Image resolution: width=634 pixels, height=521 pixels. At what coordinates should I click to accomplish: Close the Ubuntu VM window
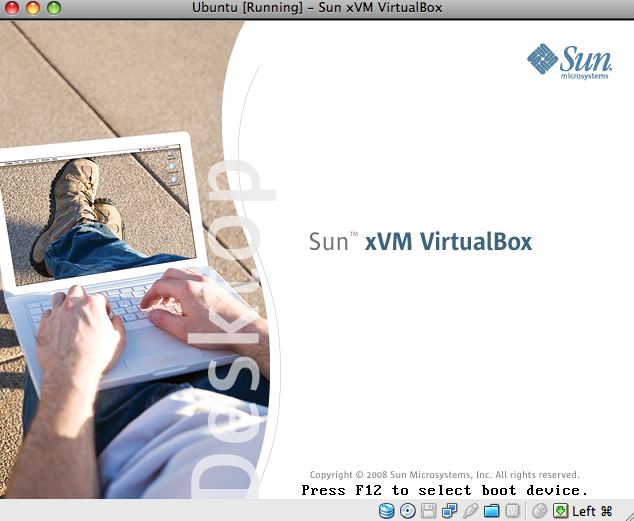(x=12, y=8)
